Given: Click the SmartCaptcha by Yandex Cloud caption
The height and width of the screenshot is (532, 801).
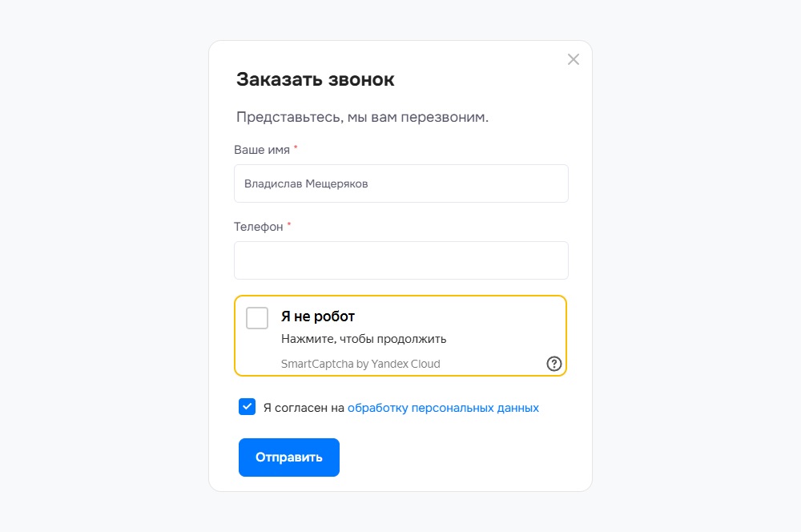Looking at the screenshot, I should 360,364.
